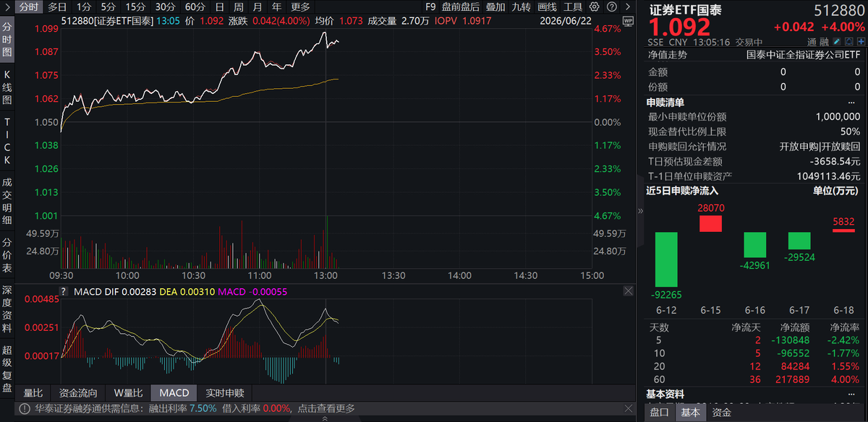Viewport: 868px width, 422px height.
Task: Switch to weekly 周 chart
Action: [x=238, y=7]
